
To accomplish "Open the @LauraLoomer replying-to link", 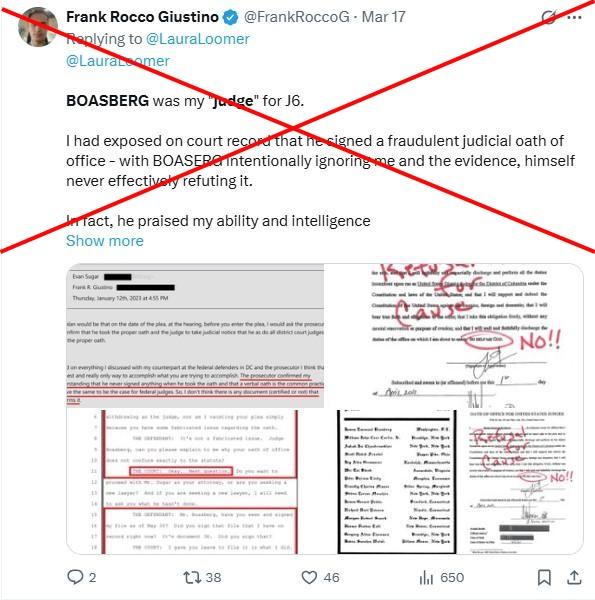I will pos(197,39).
